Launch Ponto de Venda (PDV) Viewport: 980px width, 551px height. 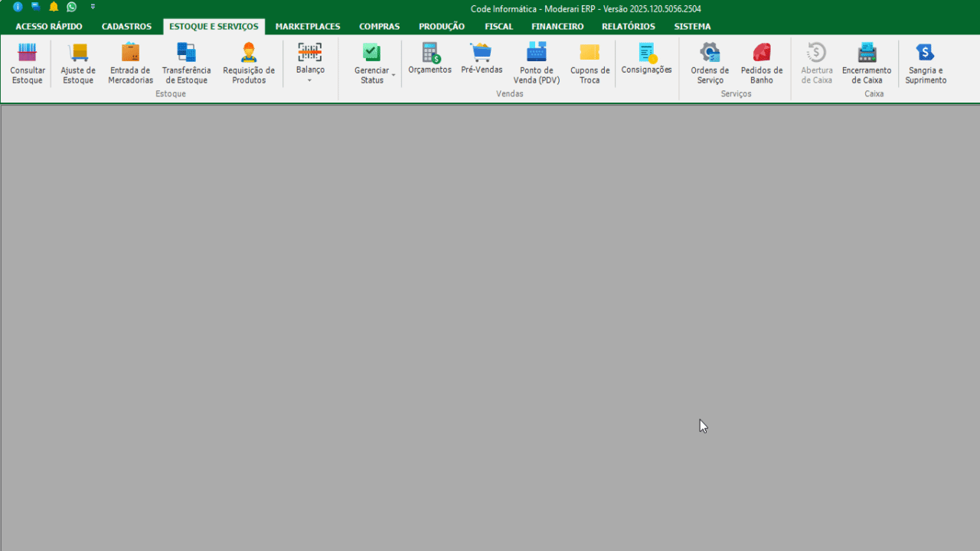(537, 64)
